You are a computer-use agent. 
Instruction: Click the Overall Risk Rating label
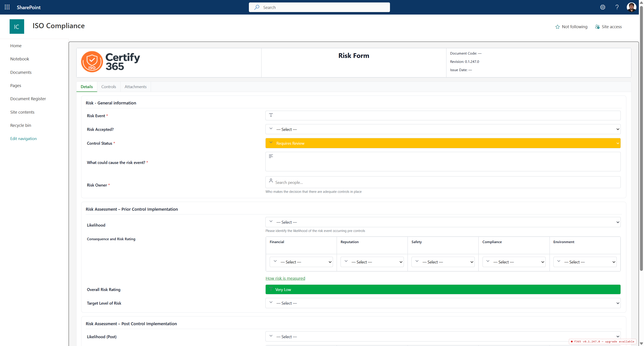(x=104, y=289)
